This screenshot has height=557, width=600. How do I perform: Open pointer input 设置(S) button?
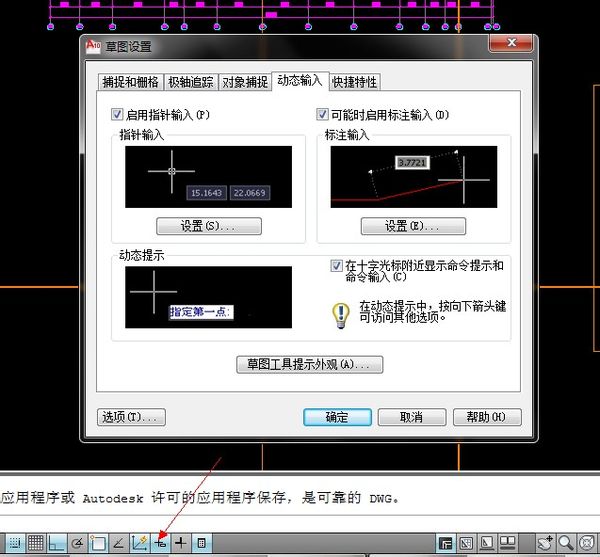click(209, 226)
